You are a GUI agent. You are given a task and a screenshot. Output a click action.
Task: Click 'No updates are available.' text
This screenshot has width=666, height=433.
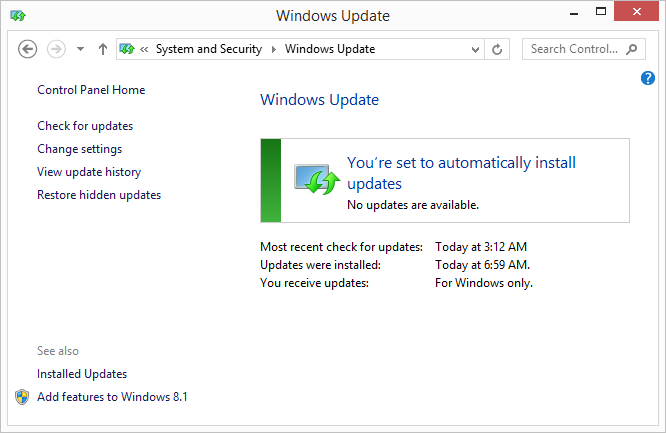(x=413, y=205)
